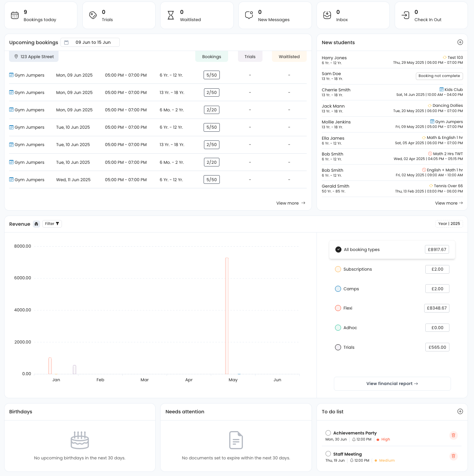
Task: Click the High priority label
Action: pos(386,439)
